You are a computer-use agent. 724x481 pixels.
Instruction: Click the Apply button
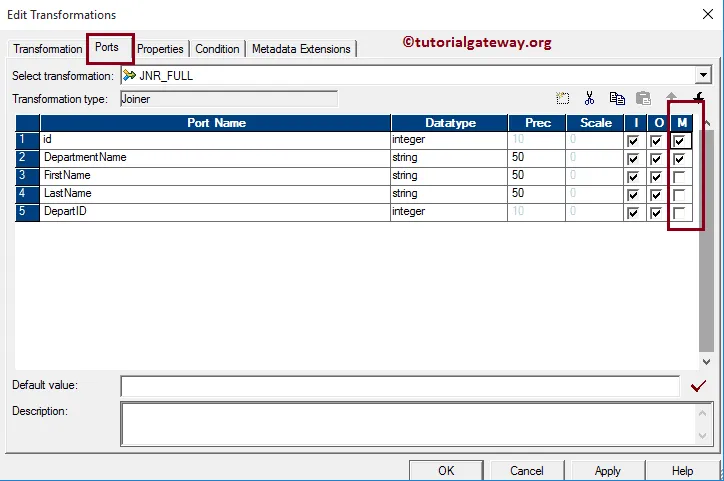tap(608, 470)
